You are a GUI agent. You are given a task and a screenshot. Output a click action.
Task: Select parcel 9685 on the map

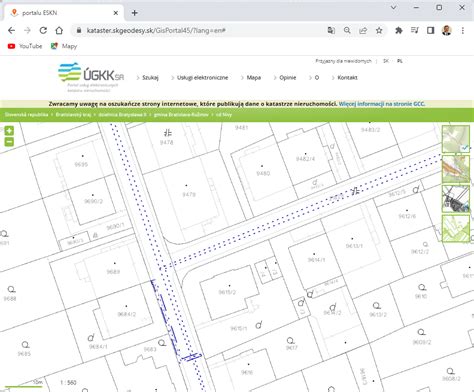(24, 353)
